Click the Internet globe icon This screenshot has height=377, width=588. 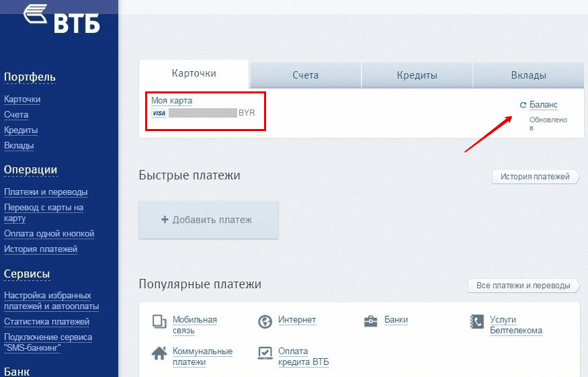pyautogui.click(x=265, y=321)
